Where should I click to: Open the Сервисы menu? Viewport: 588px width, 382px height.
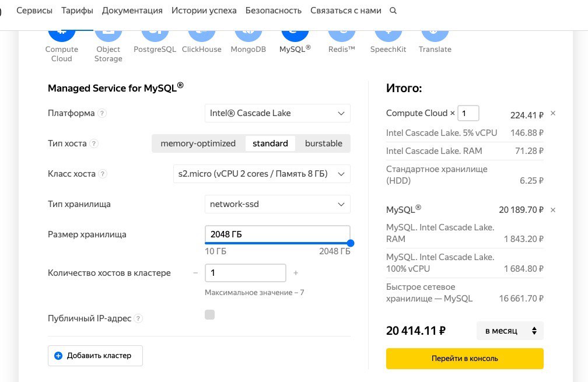point(34,10)
